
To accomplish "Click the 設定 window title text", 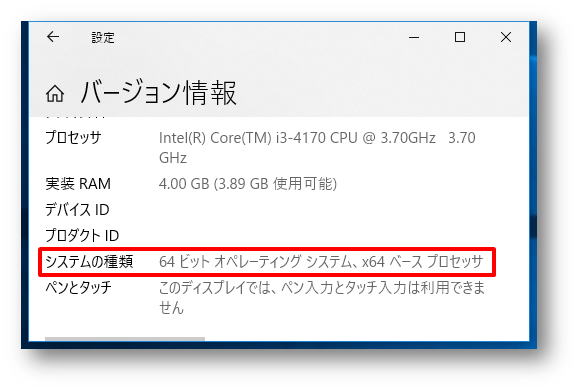I will coord(103,37).
